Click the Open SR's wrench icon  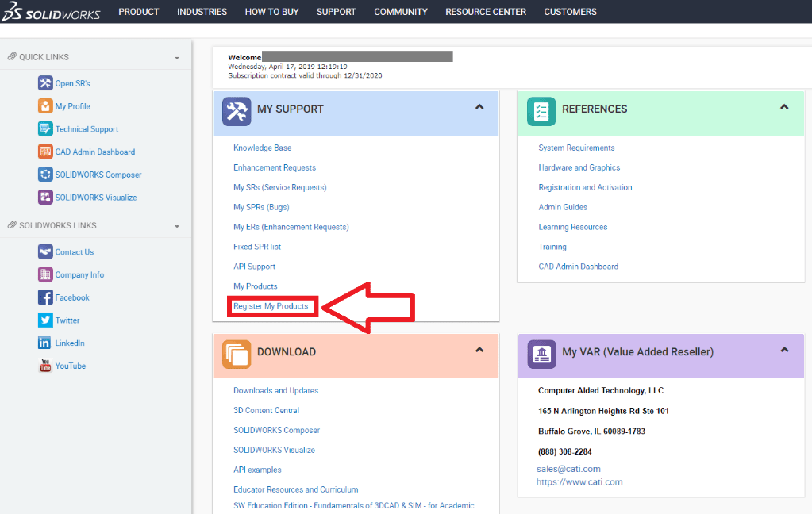(45, 83)
